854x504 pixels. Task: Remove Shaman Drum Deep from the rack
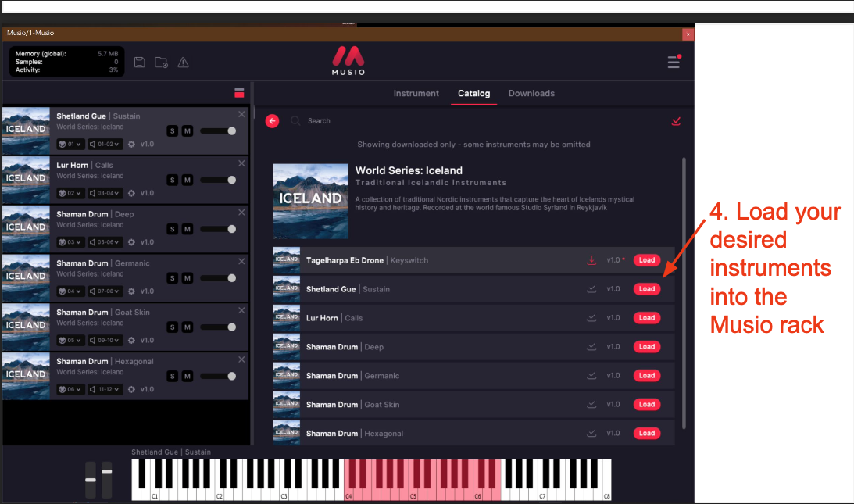pyautogui.click(x=241, y=213)
